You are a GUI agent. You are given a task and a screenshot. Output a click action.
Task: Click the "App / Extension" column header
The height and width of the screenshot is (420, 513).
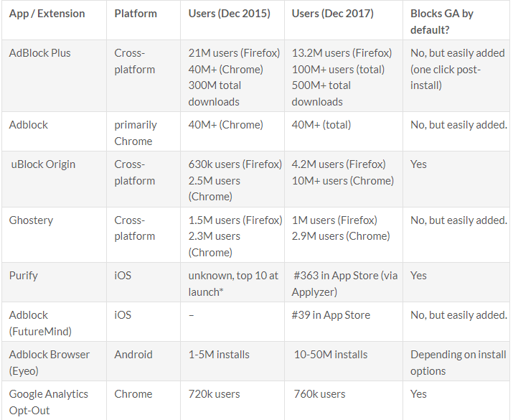click(x=47, y=14)
